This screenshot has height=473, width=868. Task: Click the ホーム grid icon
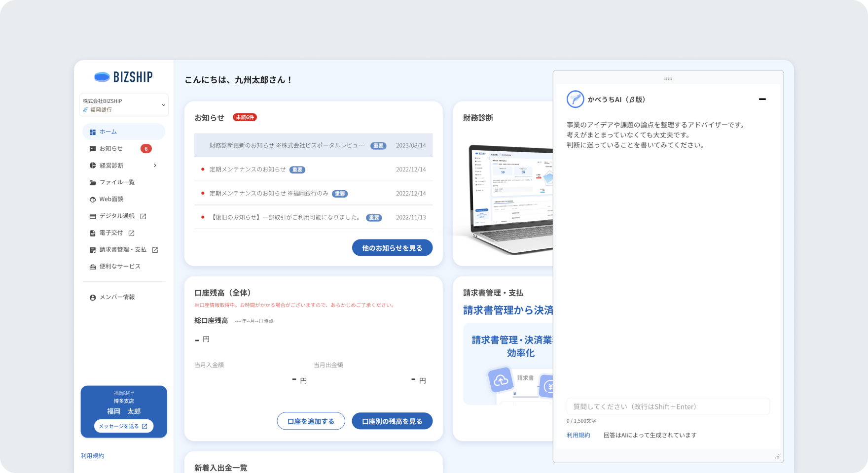93,132
